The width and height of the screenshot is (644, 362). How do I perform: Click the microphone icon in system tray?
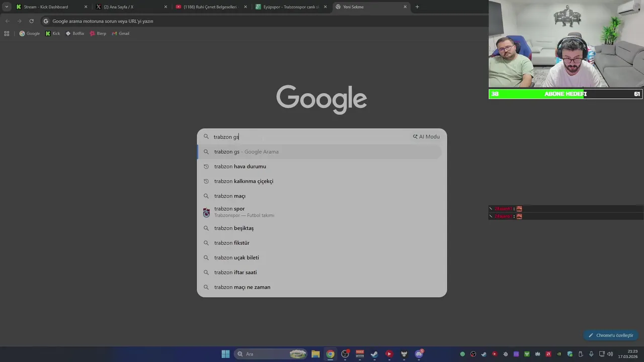[591, 354]
